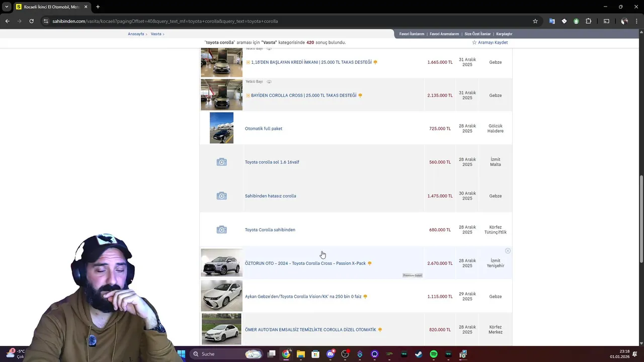Open Size Özel İlanlar
The height and width of the screenshot is (362, 644).
coord(477,34)
